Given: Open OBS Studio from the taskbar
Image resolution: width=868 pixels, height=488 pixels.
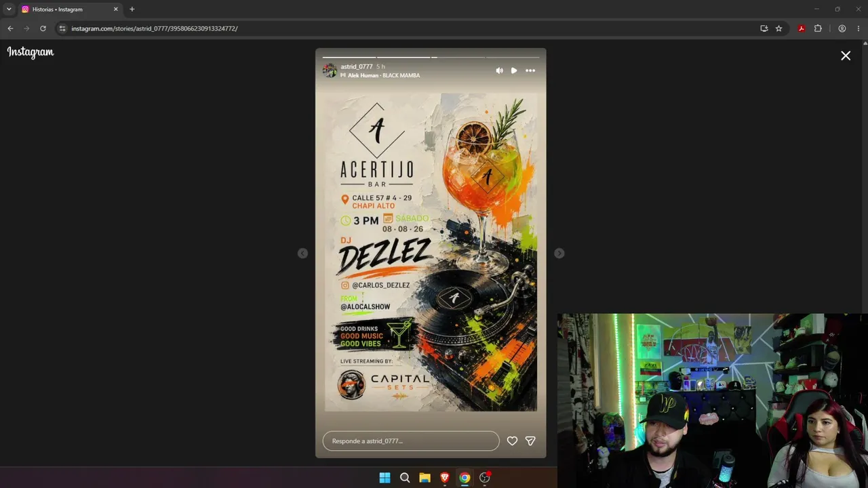Looking at the screenshot, I should (x=485, y=478).
